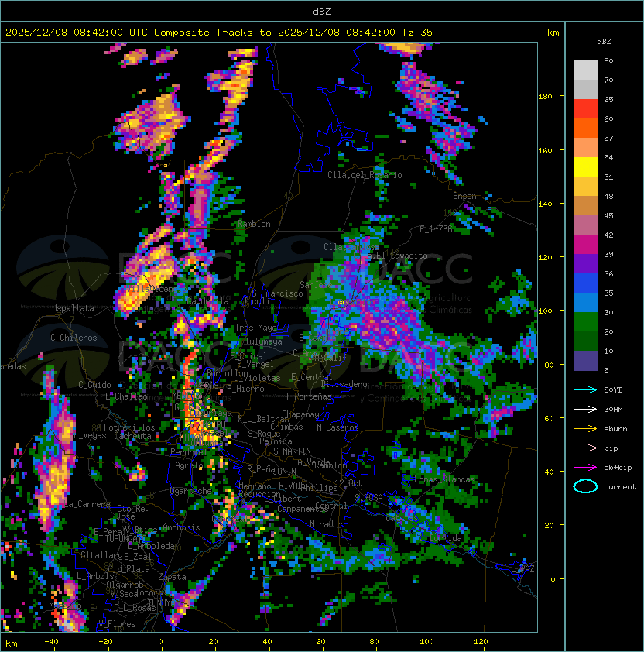Click the Tres_Mayo place label
Screen dimensions: 644x652
pyautogui.click(x=255, y=328)
